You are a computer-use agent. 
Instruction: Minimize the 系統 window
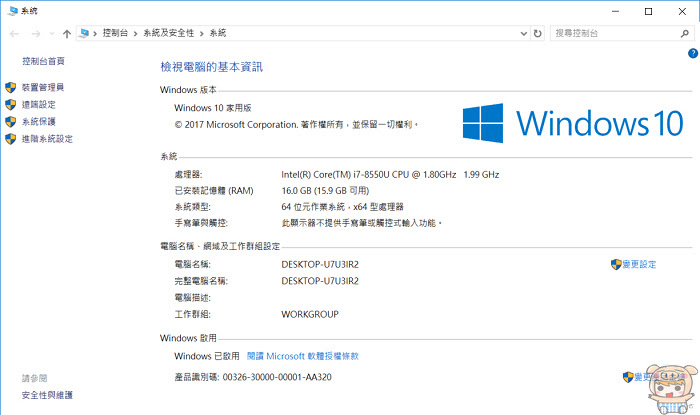coord(616,11)
